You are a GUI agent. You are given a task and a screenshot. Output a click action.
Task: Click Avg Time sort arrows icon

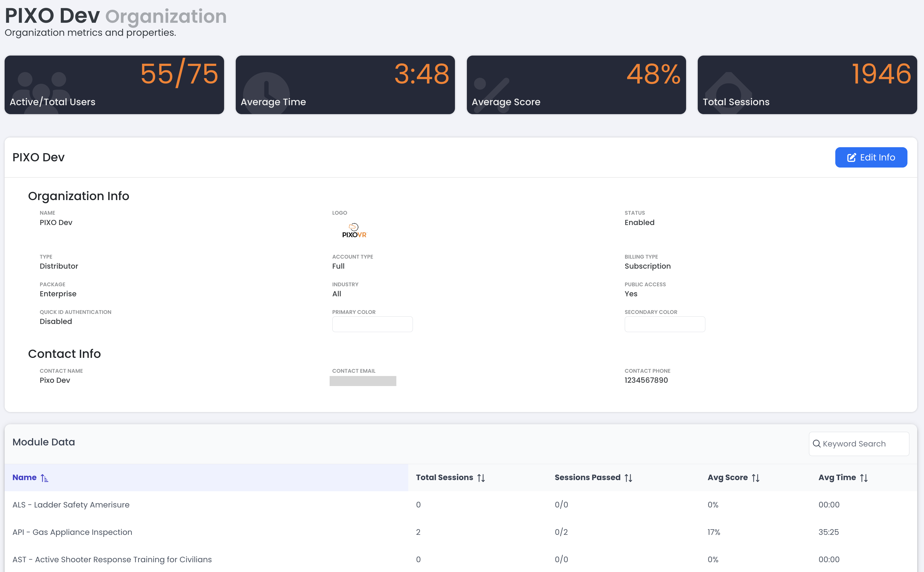864,478
